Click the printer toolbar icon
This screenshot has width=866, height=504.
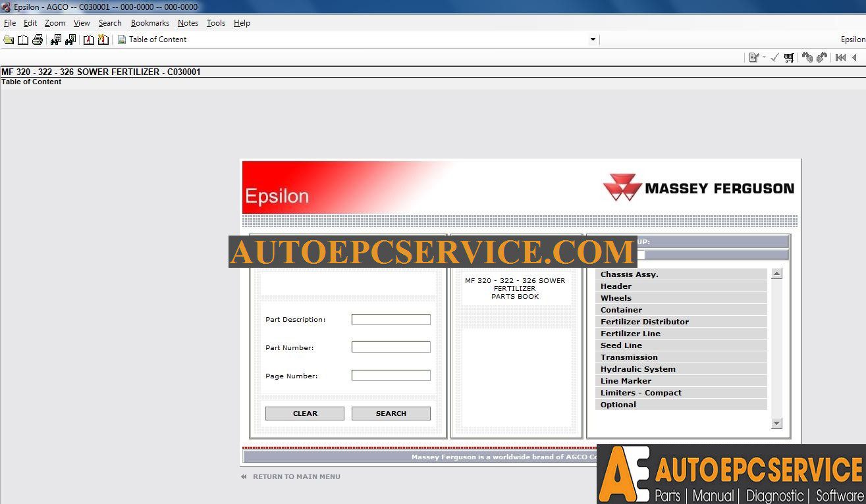pos(38,39)
